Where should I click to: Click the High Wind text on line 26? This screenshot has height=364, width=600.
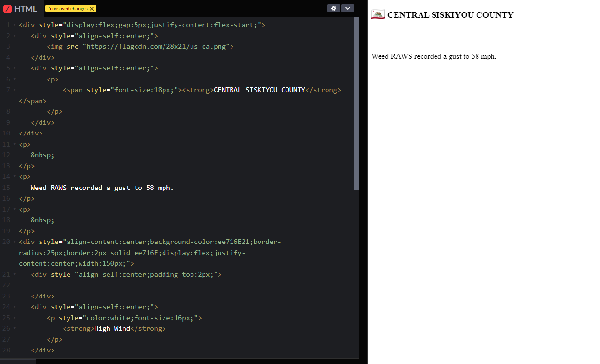point(112,329)
